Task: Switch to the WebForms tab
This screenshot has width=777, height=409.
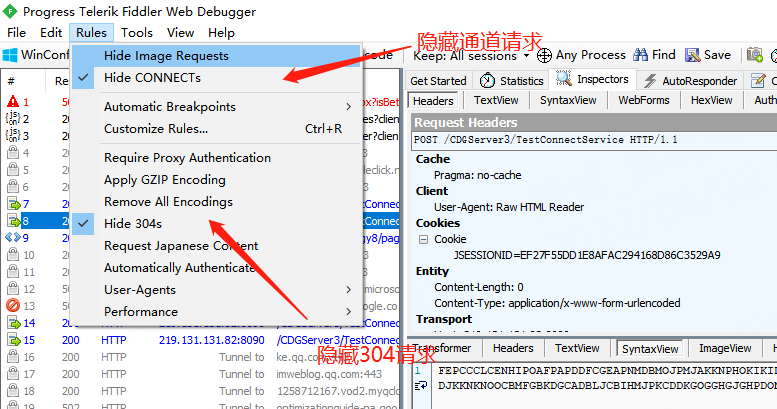Action: coord(644,100)
